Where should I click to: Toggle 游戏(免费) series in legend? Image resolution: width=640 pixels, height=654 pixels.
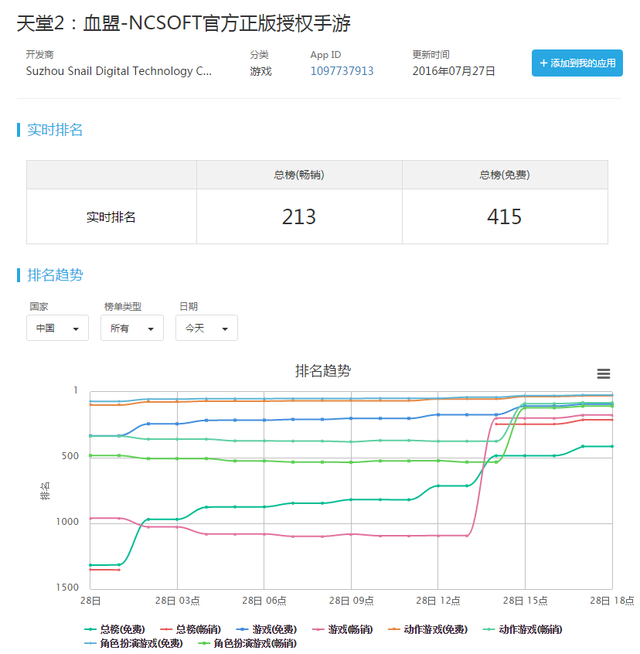pyautogui.click(x=267, y=629)
